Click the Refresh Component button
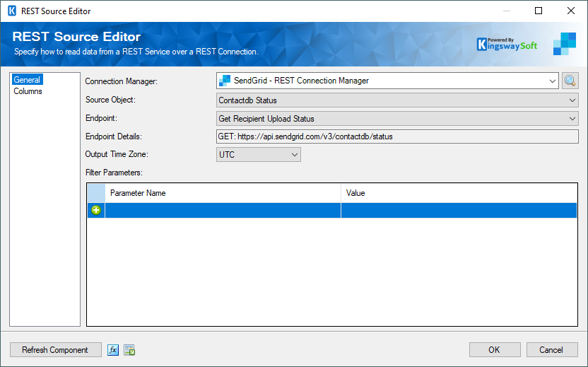Viewport: 588px width, 367px height. coord(56,350)
